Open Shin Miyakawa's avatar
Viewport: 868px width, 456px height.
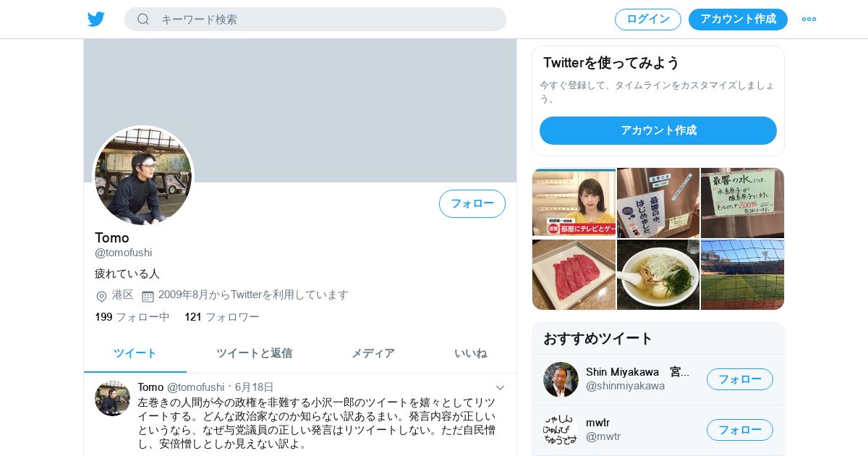coord(561,379)
